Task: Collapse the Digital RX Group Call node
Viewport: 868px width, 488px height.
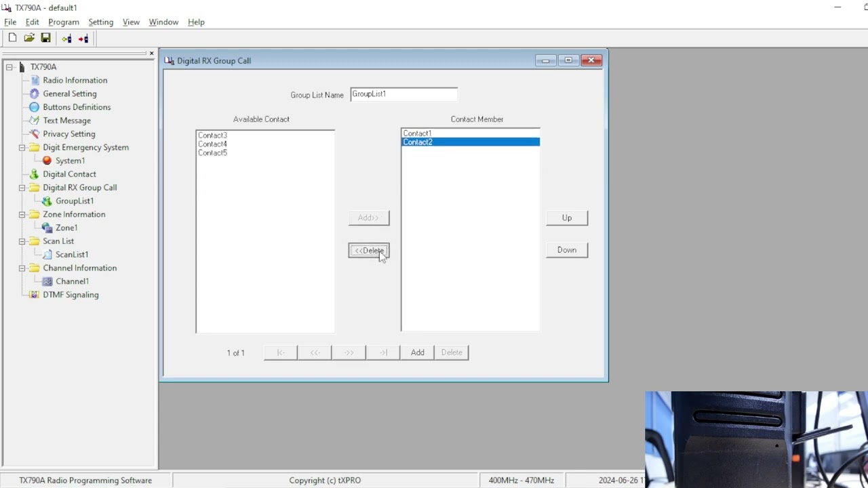Action: tap(22, 188)
